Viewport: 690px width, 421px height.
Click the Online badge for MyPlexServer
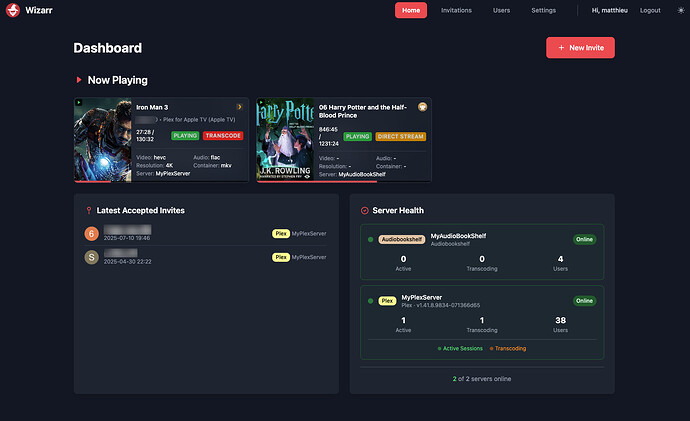[584, 300]
